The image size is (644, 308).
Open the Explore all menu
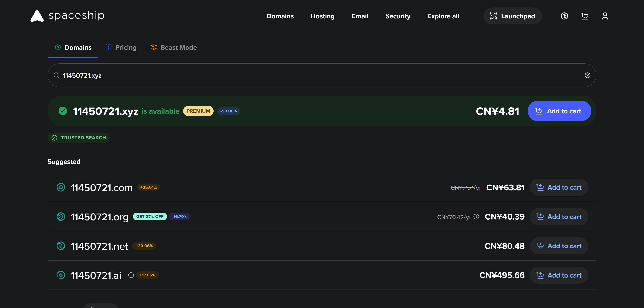(x=443, y=16)
